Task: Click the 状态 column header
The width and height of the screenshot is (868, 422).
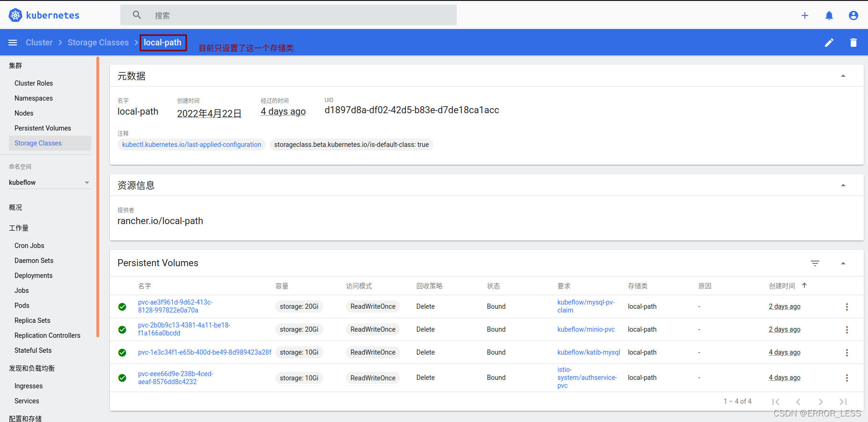Action: [493, 286]
